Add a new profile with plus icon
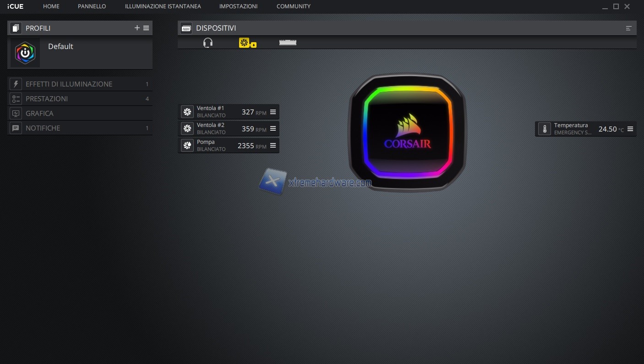Image resolution: width=644 pixels, height=364 pixels. click(x=136, y=28)
